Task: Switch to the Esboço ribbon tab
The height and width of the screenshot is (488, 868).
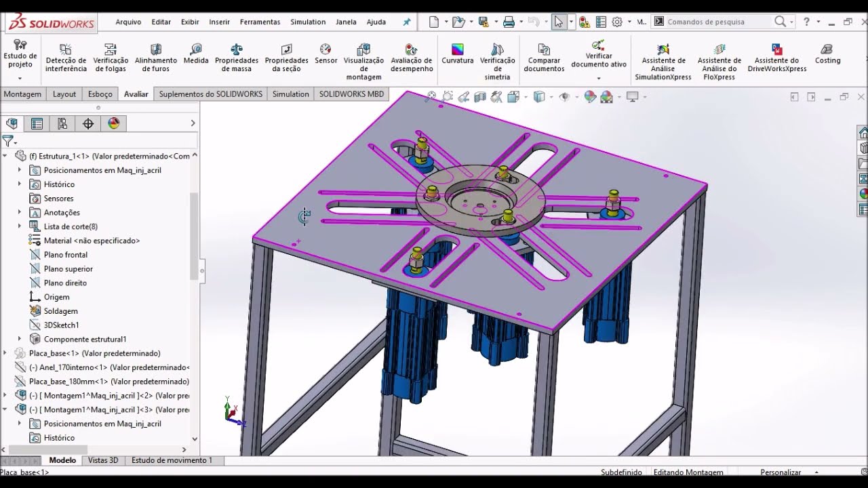Action: (x=100, y=94)
